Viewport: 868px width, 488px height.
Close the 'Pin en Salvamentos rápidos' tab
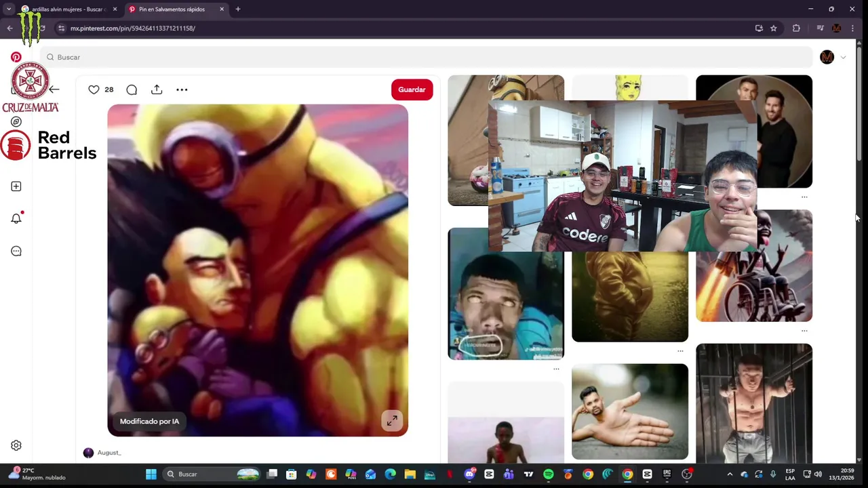[222, 9]
